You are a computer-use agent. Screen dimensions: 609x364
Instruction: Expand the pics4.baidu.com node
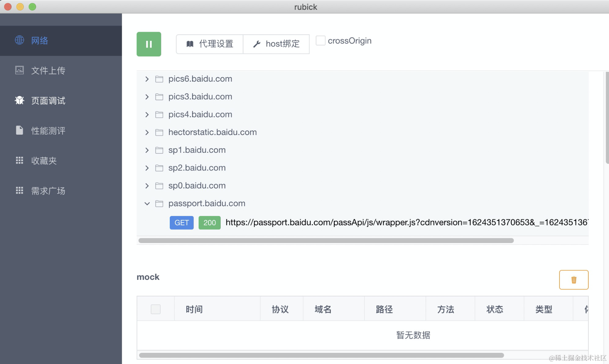(147, 114)
